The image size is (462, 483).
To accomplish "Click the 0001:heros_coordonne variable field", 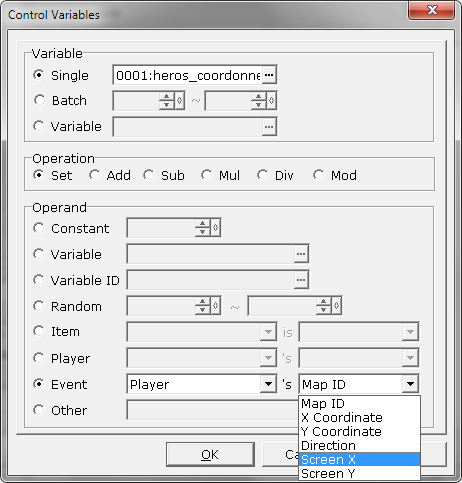I will 188,75.
